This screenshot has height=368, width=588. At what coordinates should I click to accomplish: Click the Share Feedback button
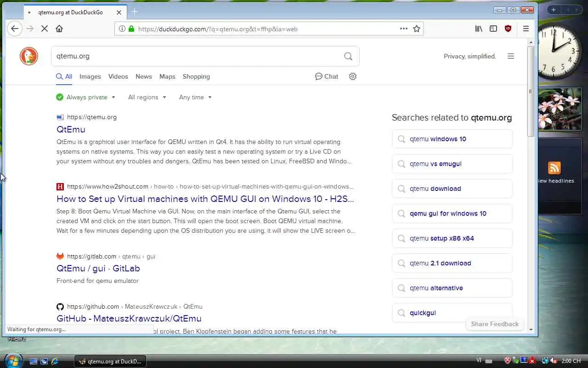(x=495, y=324)
